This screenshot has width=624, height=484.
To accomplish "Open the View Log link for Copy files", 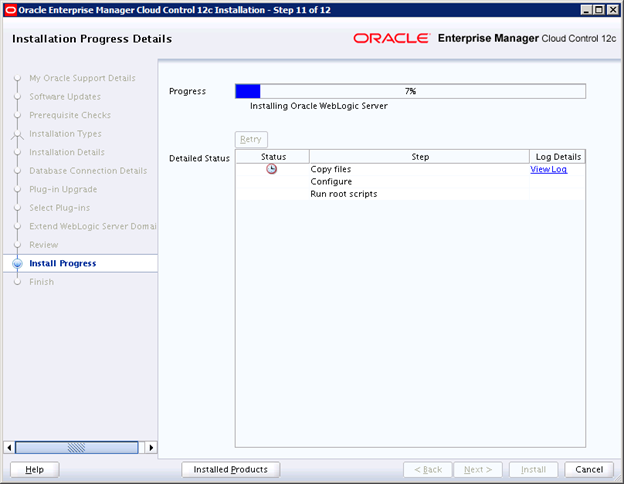I will [x=548, y=169].
